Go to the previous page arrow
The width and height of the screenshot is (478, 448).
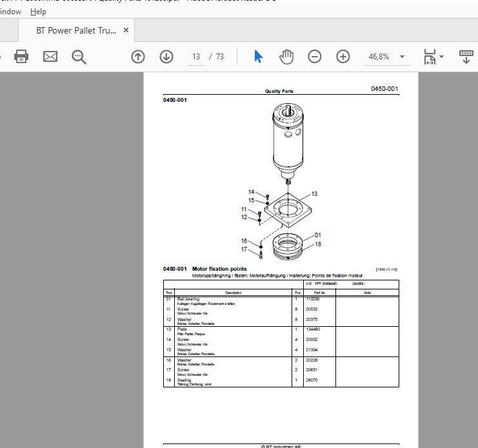(x=138, y=57)
